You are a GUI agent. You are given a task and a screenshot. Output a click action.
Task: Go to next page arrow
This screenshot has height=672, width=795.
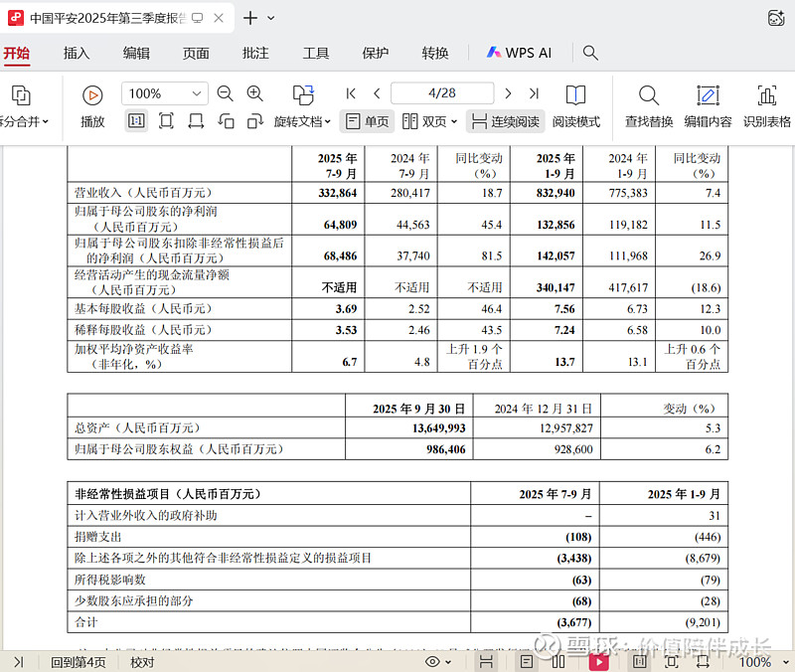[508, 93]
